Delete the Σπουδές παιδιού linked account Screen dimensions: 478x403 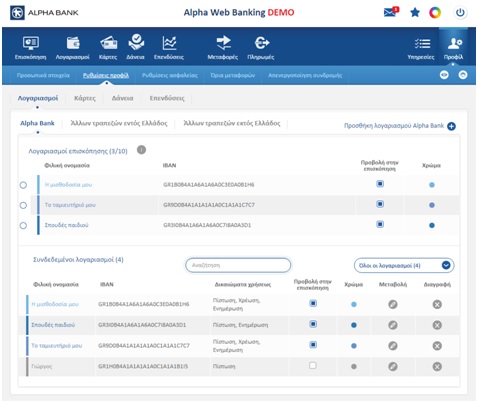(437, 325)
